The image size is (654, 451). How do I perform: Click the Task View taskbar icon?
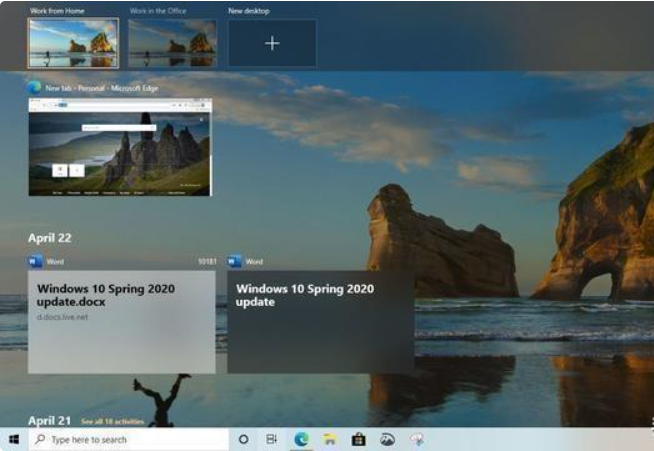272,439
